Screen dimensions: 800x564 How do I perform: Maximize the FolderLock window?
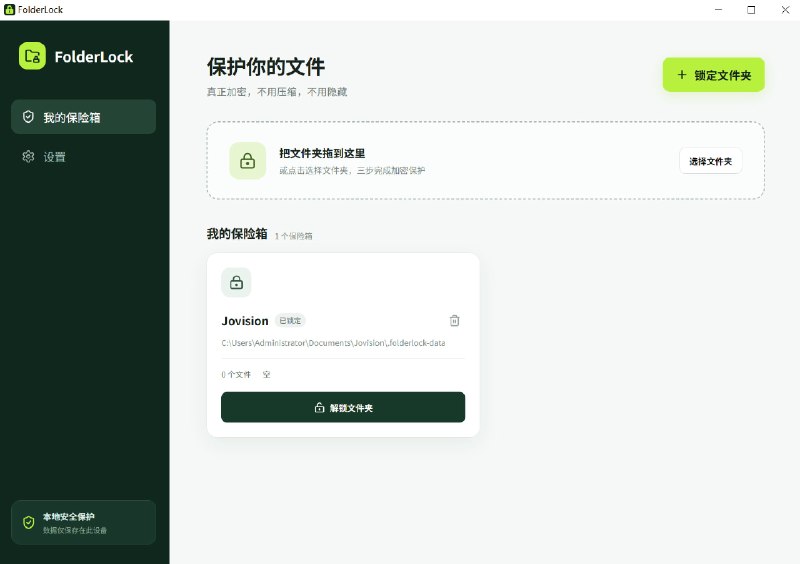[x=751, y=10]
